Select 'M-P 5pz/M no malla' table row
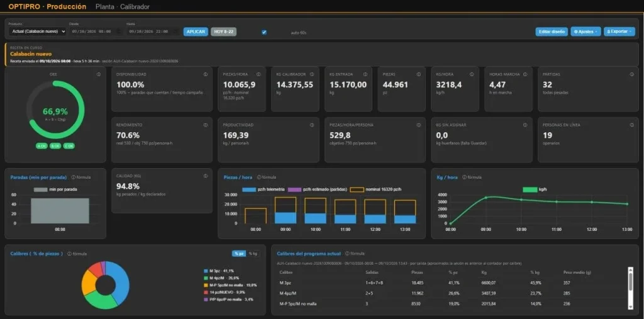644x319 pixels. pyautogui.click(x=451, y=304)
